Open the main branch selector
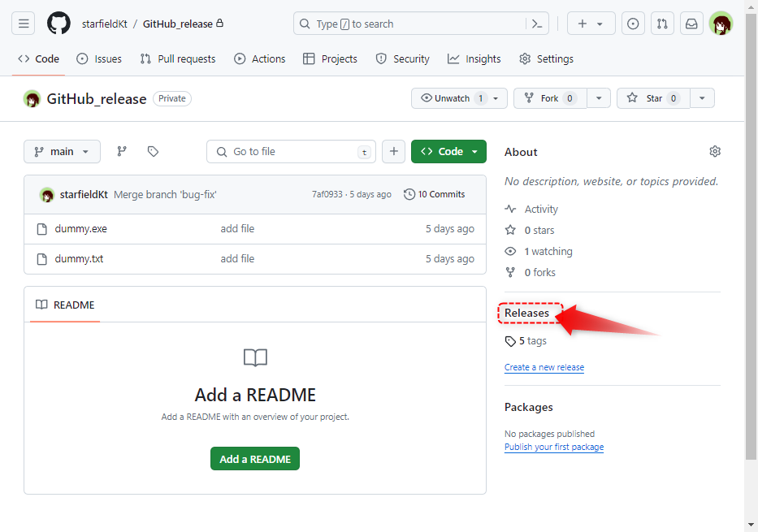 click(x=62, y=152)
